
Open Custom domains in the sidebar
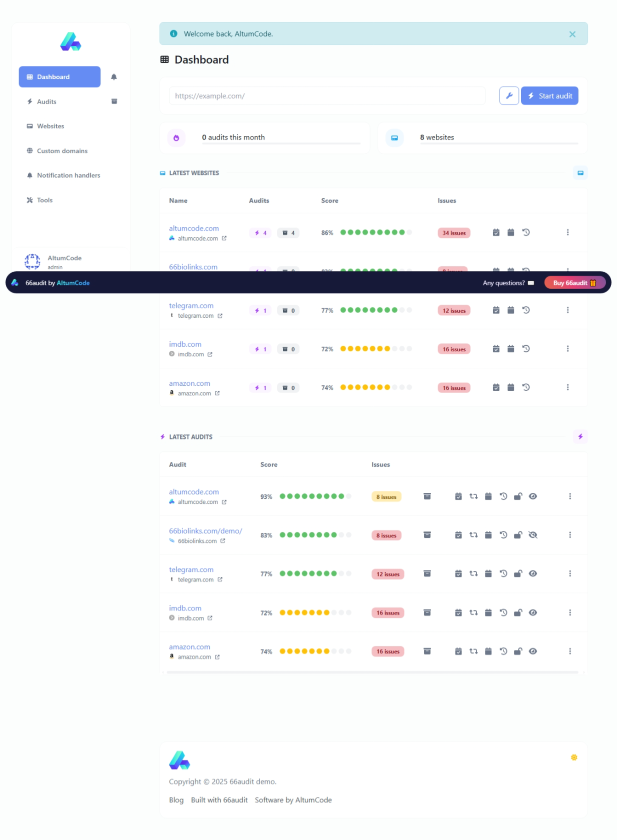click(x=62, y=151)
